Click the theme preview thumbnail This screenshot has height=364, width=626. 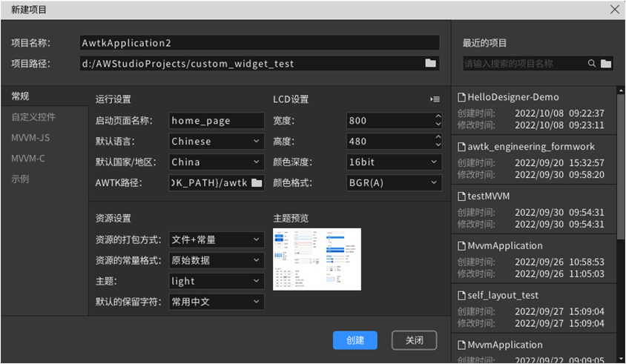[317, 259]
